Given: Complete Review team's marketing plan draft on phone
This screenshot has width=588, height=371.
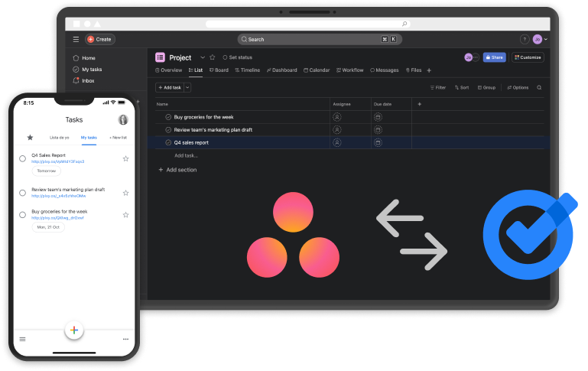Looking at the screenshot, I should coord(22,193).
